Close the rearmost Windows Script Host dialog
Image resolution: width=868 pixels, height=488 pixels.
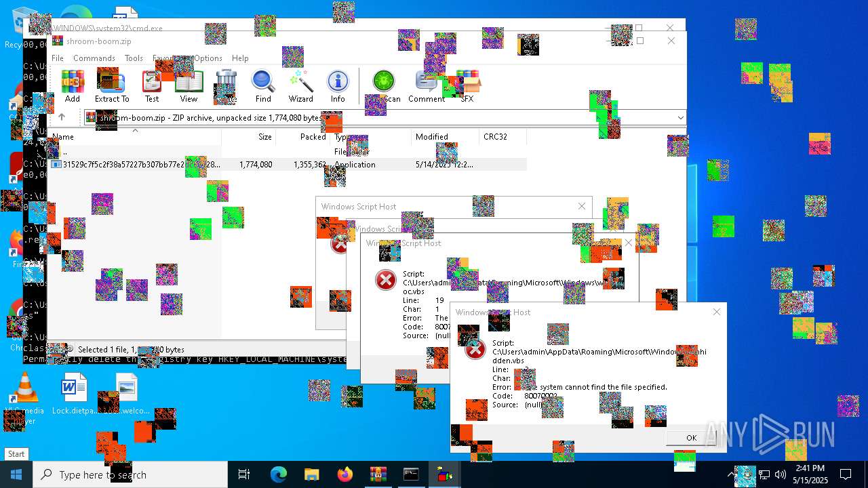pos(581,206)
